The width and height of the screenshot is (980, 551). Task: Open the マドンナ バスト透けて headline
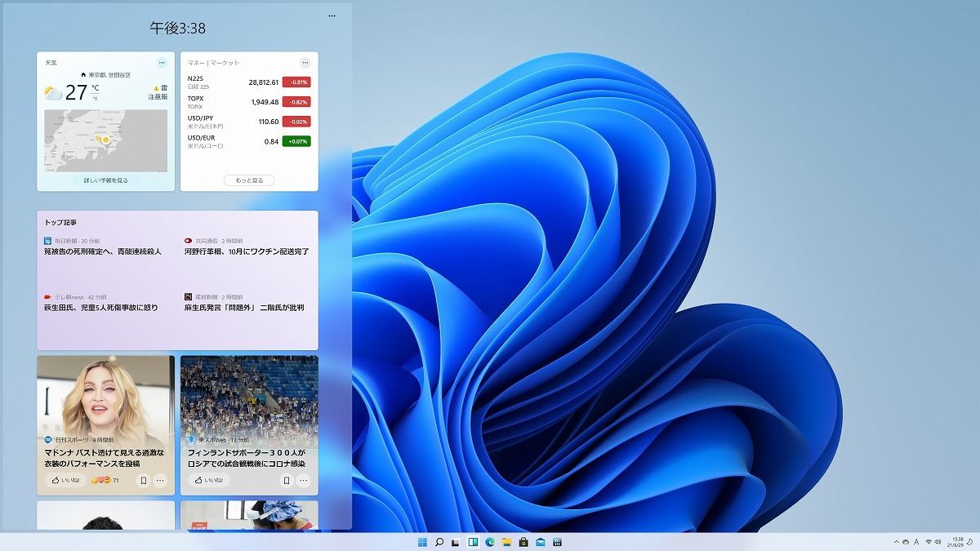[105, 457]
